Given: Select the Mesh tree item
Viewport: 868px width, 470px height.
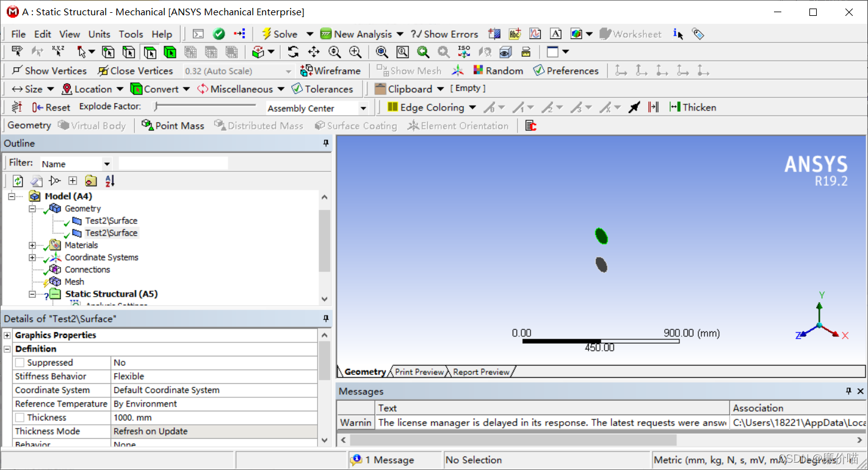Looking at the screenshot, I should tap(74, 282).
